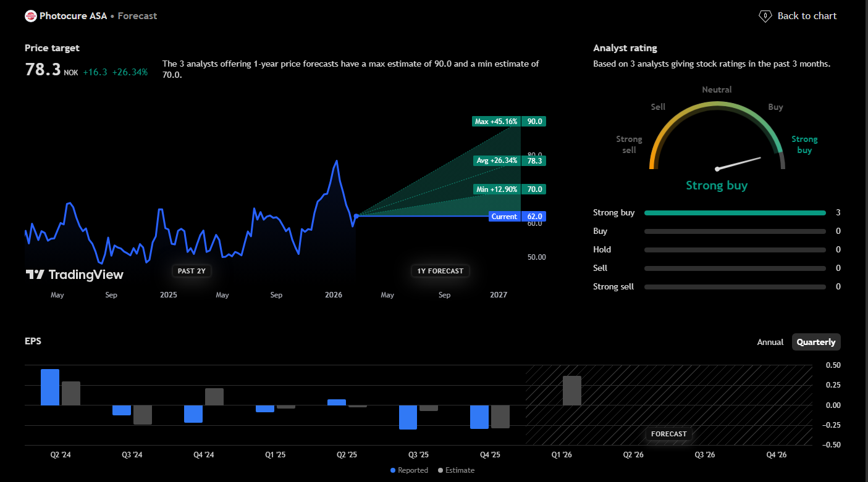This screenshot has height=482, width=868.
Task: Click the blue current price dot on chart
Action: [356, 216]
